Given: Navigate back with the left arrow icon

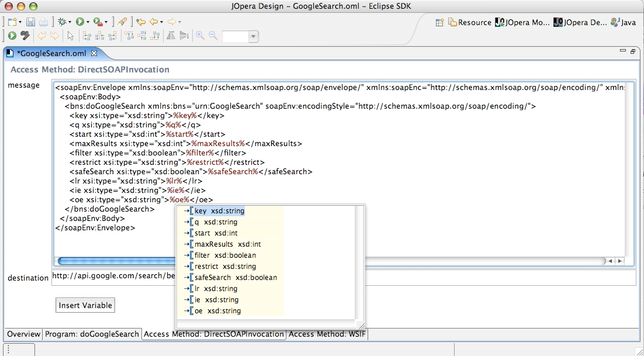Looking at the screenshot, I should pos(154,22).
